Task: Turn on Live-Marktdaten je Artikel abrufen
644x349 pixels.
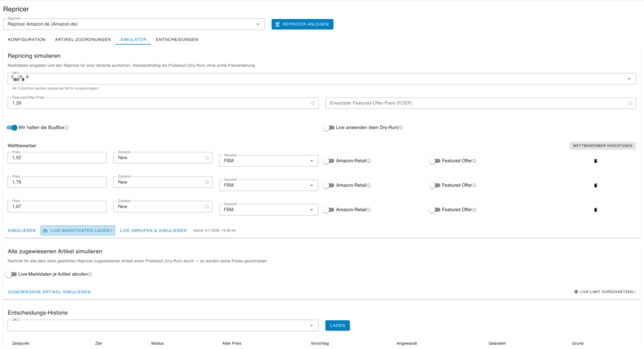Action: click(12, 274)
